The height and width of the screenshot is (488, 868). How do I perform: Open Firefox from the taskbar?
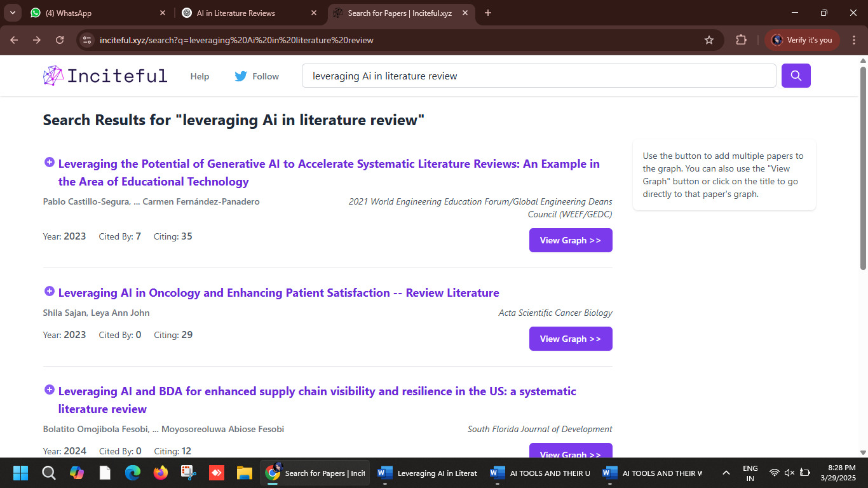[x=161, y=473]
